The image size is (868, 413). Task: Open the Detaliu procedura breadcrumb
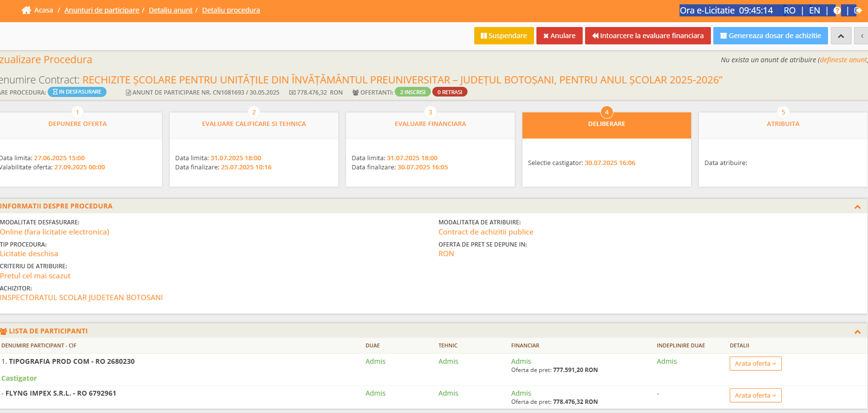[231, 10]
